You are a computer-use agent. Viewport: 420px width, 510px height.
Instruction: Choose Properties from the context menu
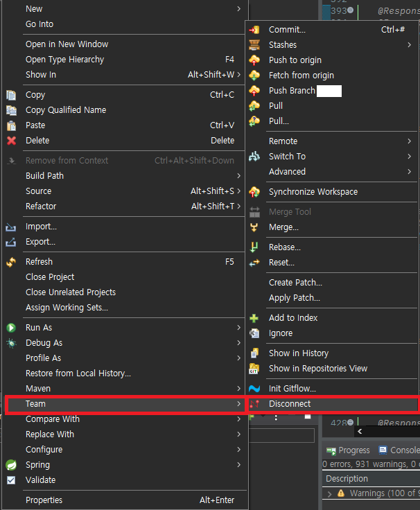click(44, 500)
